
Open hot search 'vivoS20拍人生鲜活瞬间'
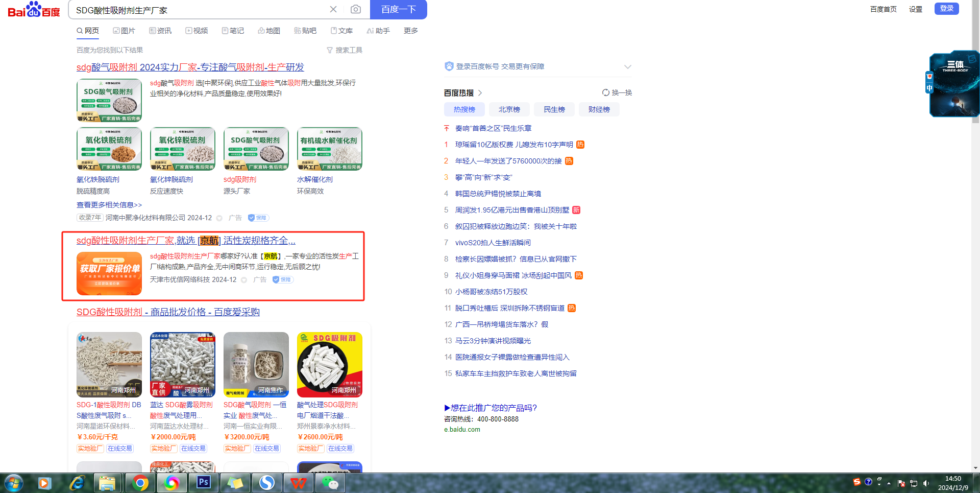click(x=493, y=243)
